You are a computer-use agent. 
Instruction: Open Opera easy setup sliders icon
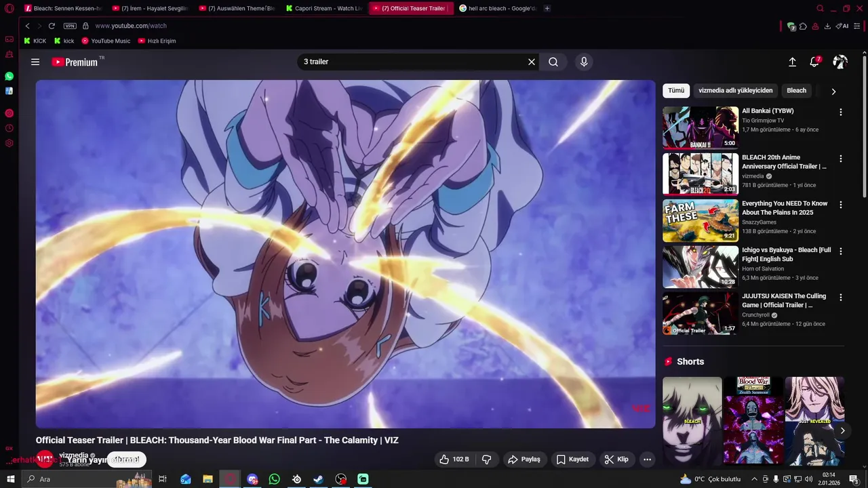pos(858,26)
